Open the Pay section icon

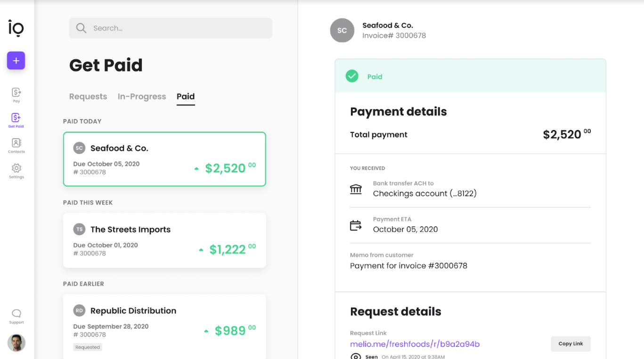point(16,92)
